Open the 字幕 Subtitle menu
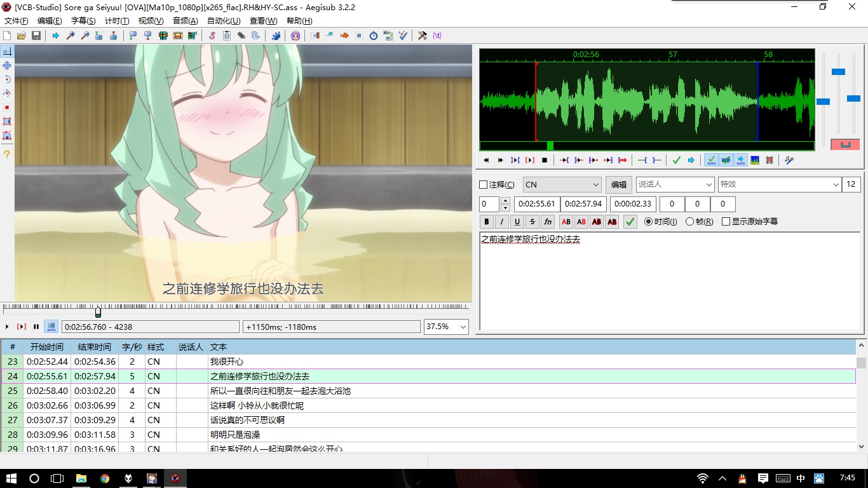 (83, 21)
